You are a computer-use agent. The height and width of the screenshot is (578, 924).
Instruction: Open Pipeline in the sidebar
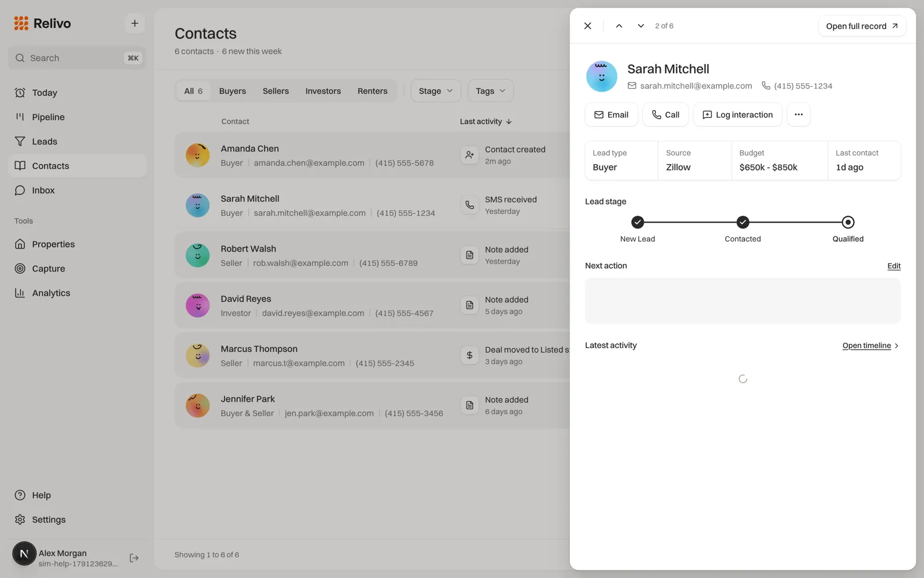pyautogui.click(x=77, y=117)
